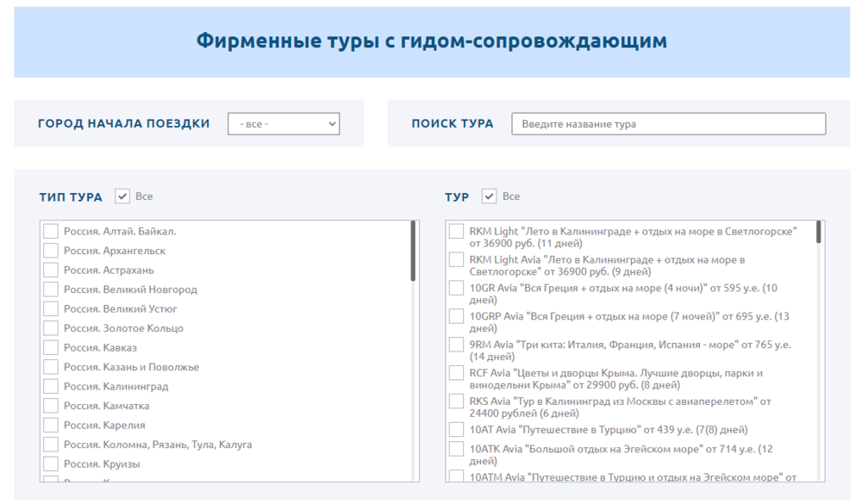Viewport: 862px width, 504px height.
Task: Select the 10GR Avia Вся Греция tour
Action: 457,288
